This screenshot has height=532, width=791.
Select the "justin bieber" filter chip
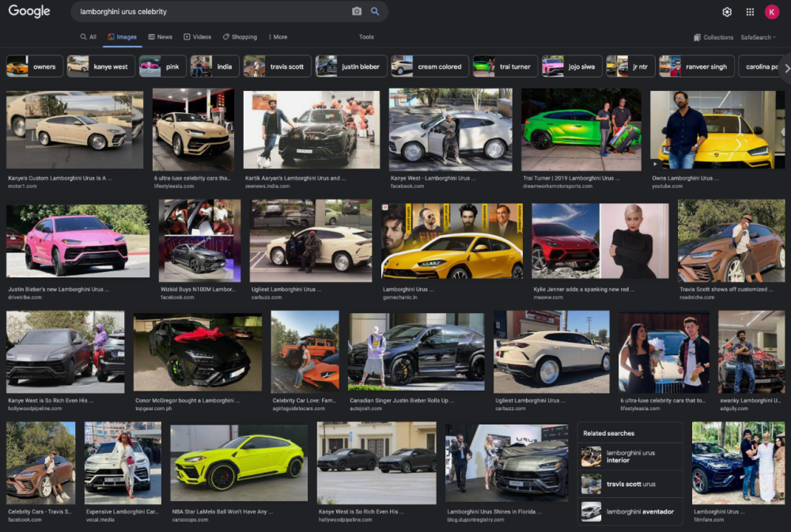click(x=350, y=66)
